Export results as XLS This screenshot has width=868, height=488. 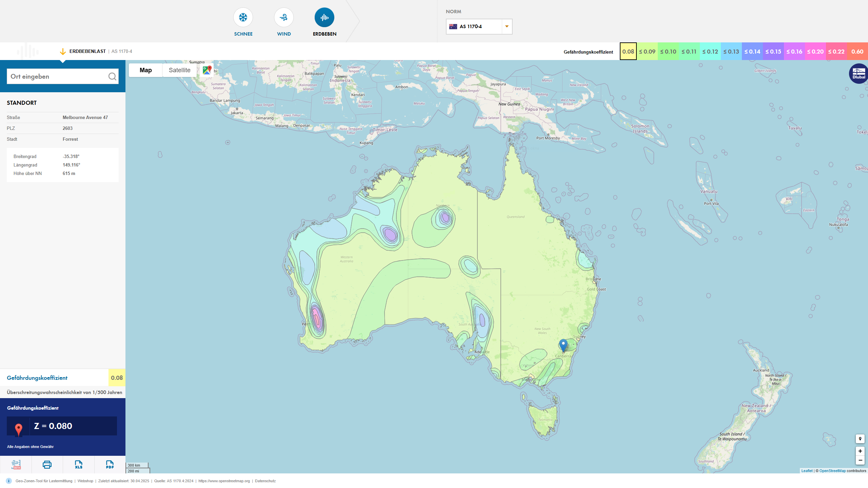click(79, 465)
